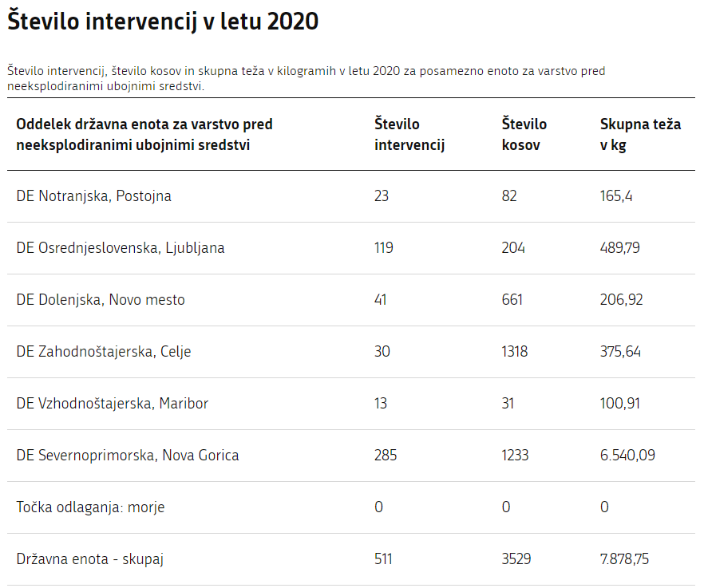Image resolution: width=704 pixels, height=588 pixels.
Task: Click the "Število intervencij" column header
Action: [x=409, y=134]
